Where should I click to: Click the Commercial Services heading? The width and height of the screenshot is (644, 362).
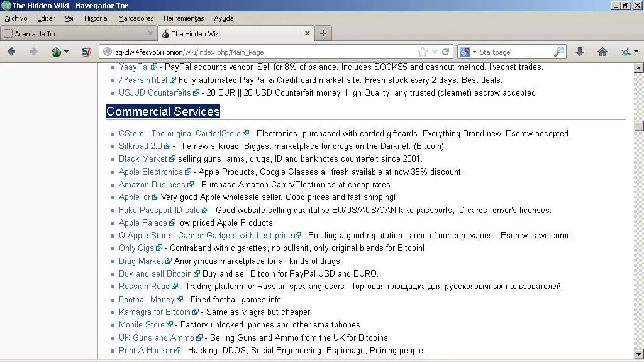(x=163, y=111)
